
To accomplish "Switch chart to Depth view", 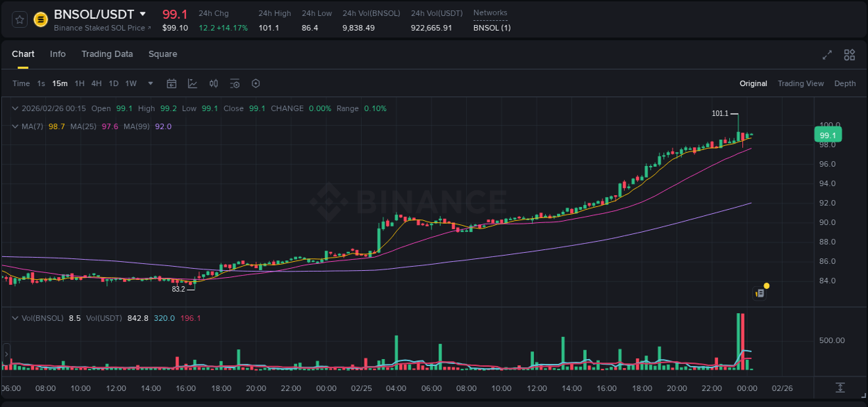I will click(845, 83).
